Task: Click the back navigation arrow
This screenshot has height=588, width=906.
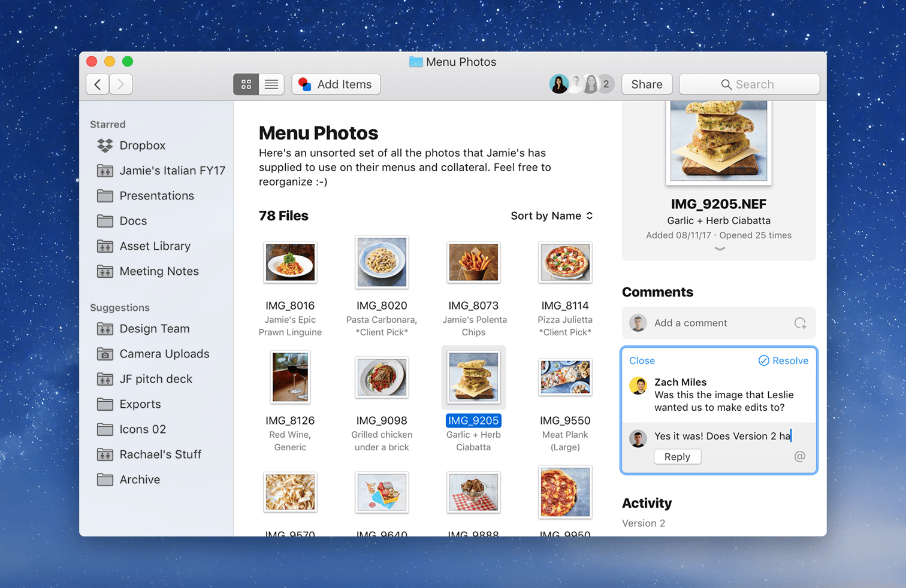Action: tap(98, 84)
